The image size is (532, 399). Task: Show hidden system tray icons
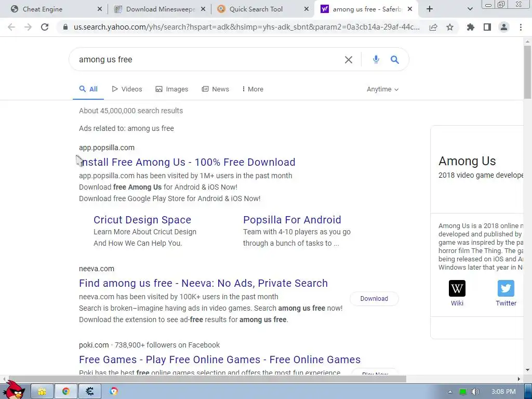(x=450, y=392)
